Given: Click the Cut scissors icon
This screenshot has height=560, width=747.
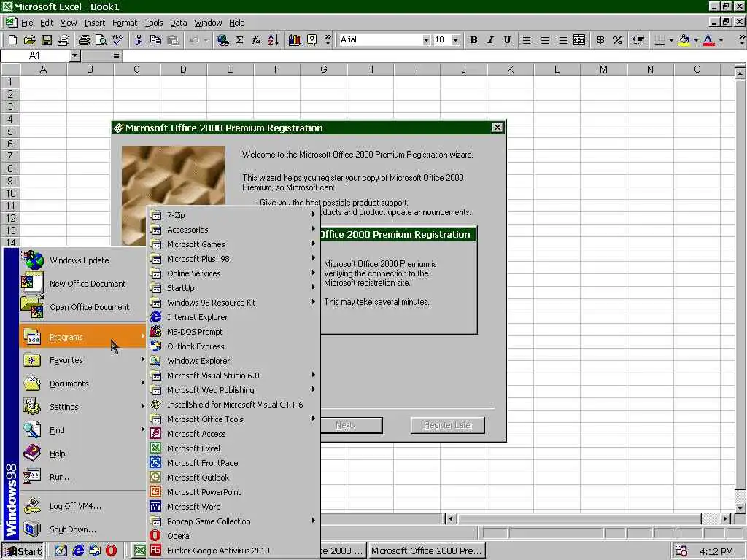Looking at the screenshot, I should click(139, 40).
